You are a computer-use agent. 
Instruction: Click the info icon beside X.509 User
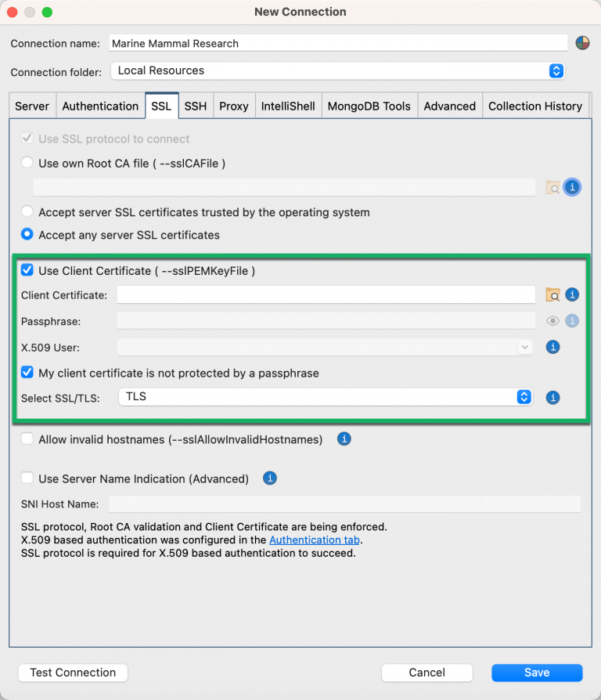[x=552, y=347]
